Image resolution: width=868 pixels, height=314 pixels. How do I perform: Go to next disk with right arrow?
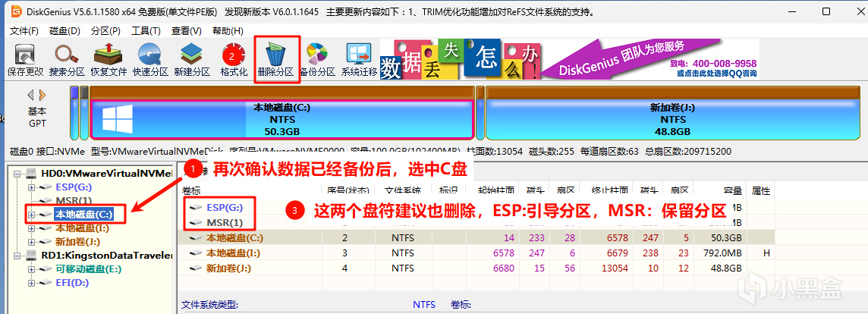coord(42,95)
